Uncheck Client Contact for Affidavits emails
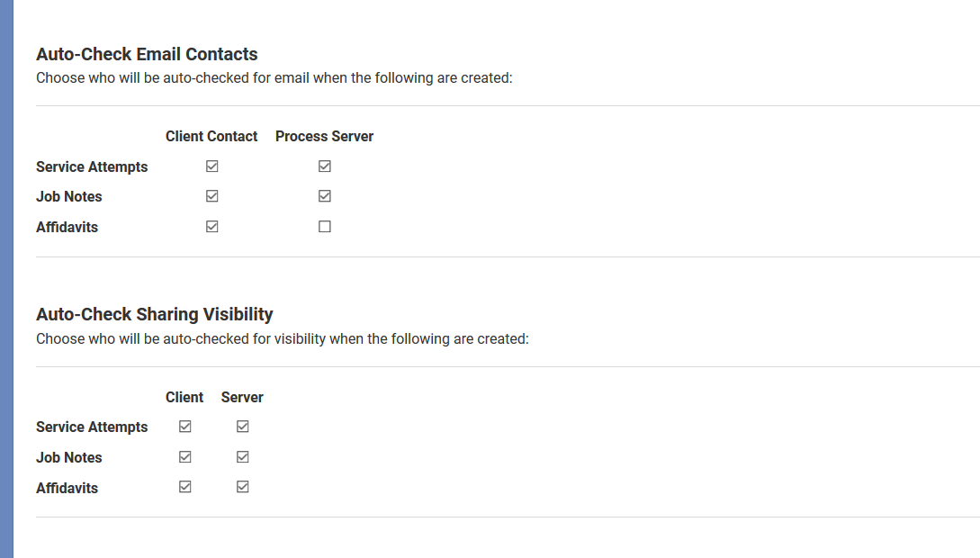980x558 pixels. pyautogui.click(x=211, y=227)
